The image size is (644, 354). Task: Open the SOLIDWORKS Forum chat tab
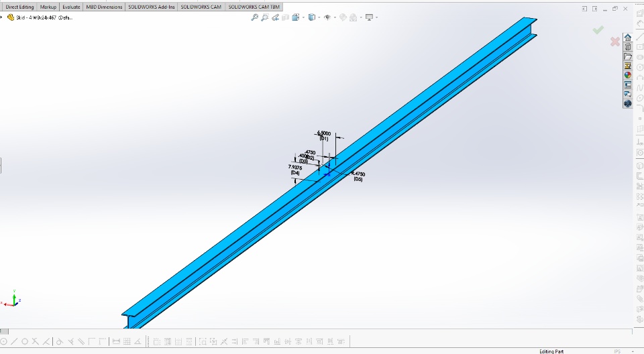[x=628, y=95]
